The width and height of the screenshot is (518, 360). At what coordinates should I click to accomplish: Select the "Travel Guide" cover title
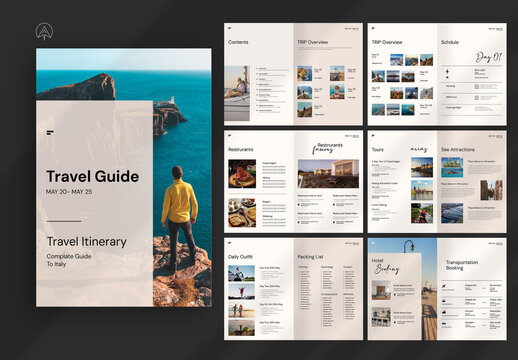[x=93, y=176]
